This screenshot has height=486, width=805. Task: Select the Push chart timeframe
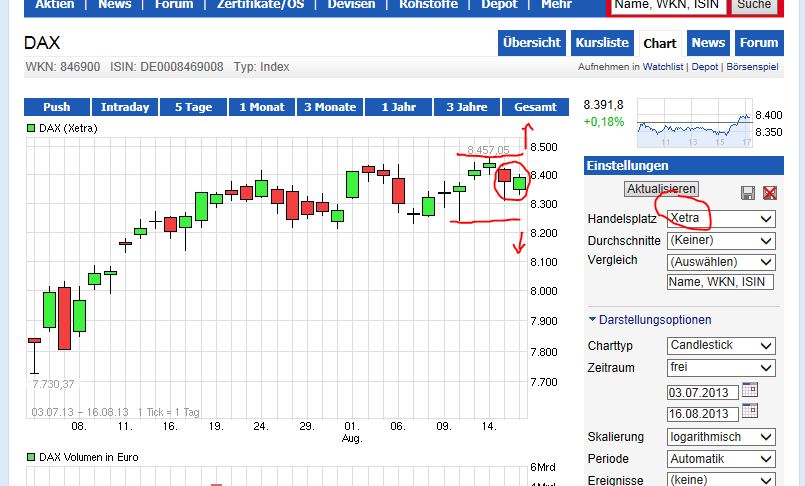56,107
